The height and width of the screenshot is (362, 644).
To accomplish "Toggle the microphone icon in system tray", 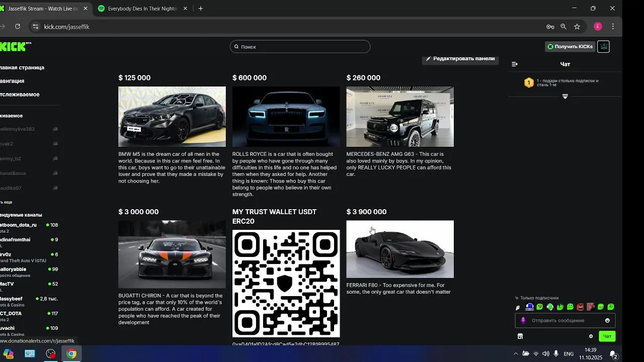I will (x=556, y=354).
